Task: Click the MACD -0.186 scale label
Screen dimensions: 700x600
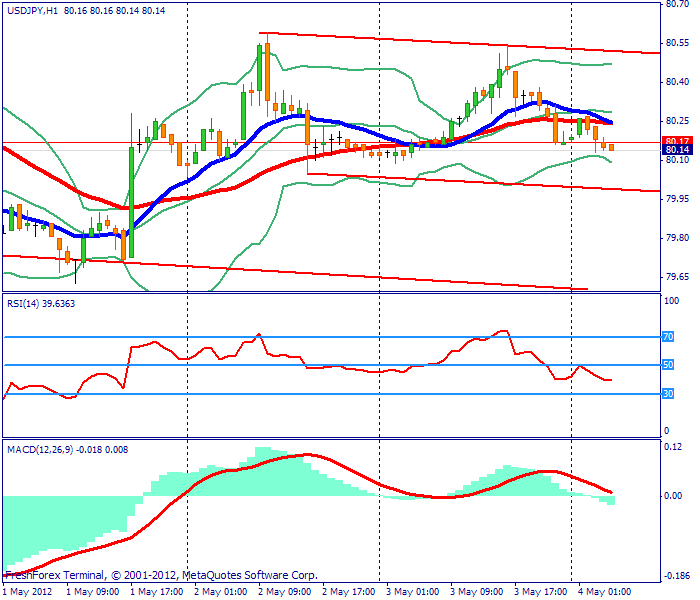Action: tap(676, 576)
